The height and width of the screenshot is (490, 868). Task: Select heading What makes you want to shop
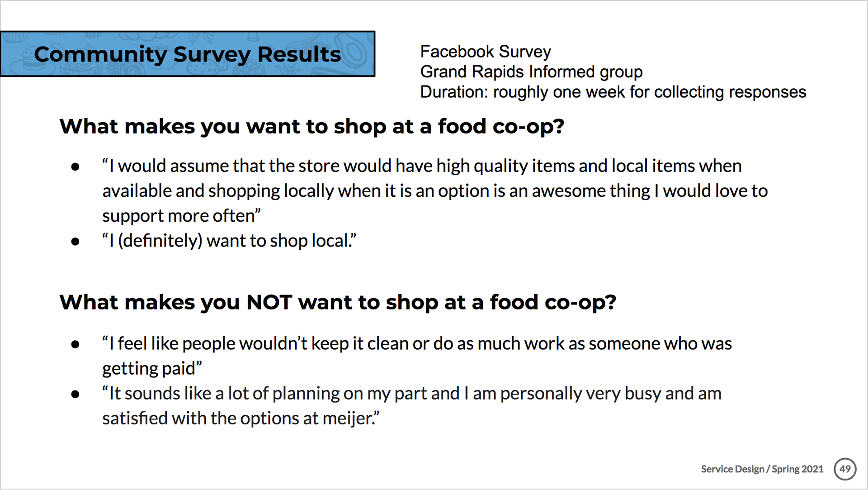(312, 126)
